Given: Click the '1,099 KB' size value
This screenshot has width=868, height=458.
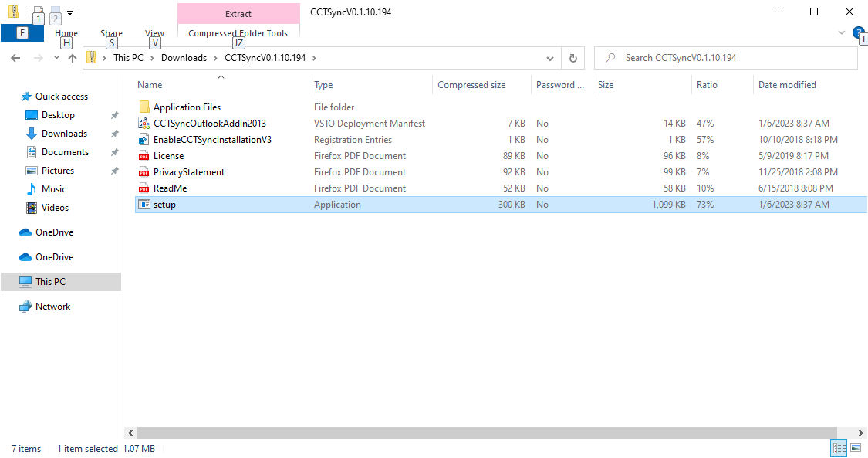Looking at the screenshot, I should click(669, 205).
